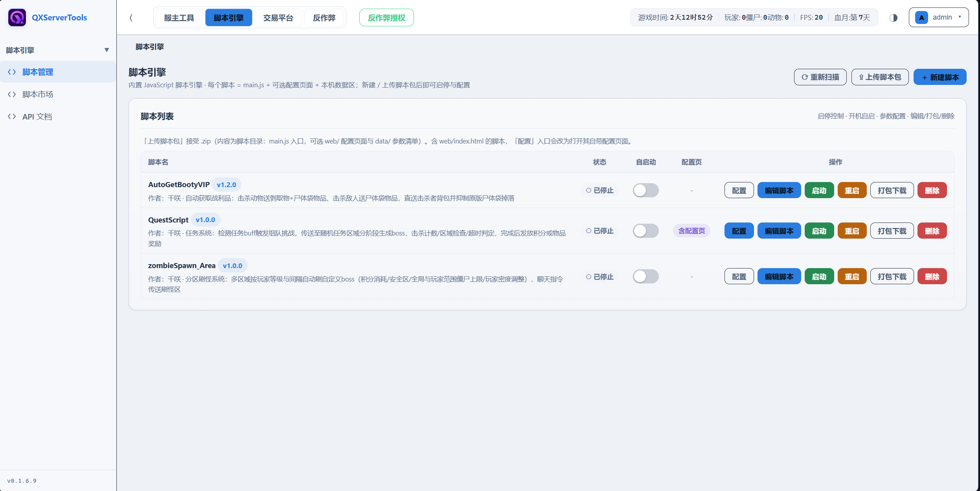Click the 含配置页 badge of QuestScript

click(x=691, y=231)
